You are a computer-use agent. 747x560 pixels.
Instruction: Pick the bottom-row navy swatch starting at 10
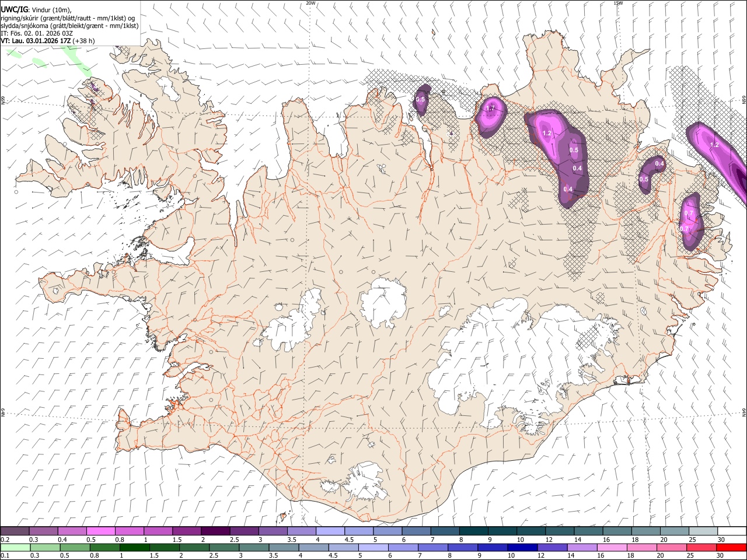(x=523, y=547)
